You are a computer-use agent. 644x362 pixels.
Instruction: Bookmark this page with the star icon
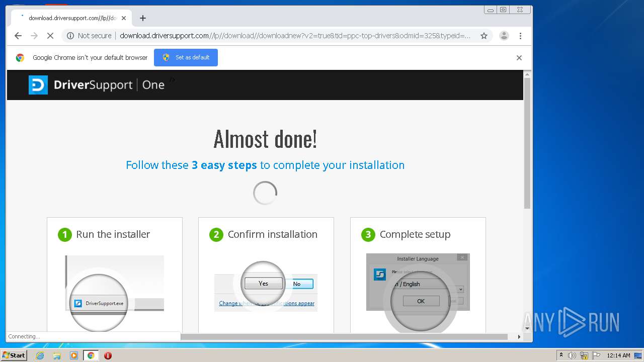click(x=484, y=36)
